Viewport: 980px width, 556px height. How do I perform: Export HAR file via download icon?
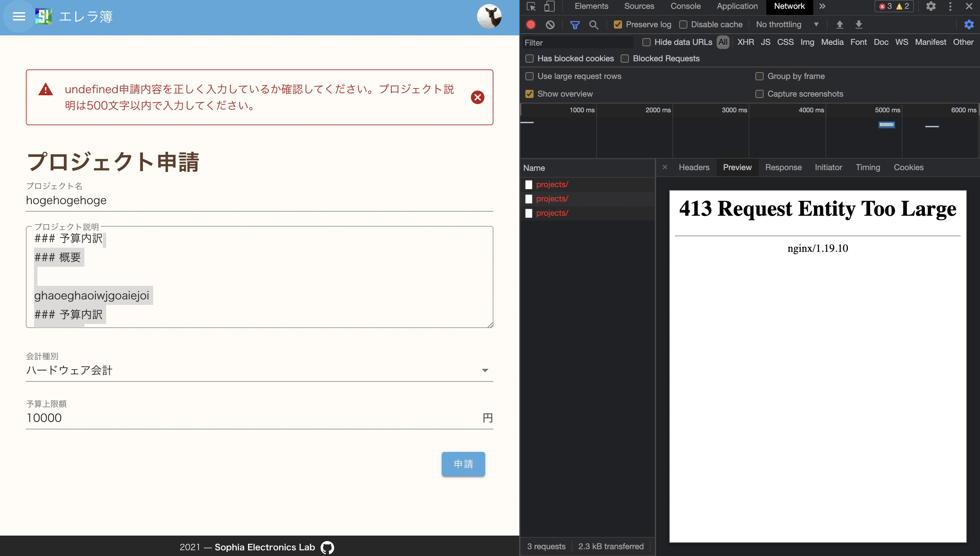[859, 24]
